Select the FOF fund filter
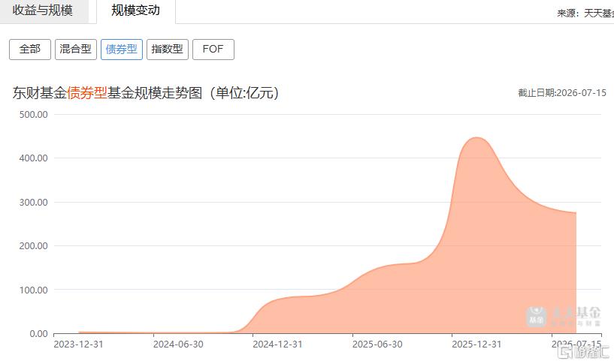The width and height of the screenshot is (614, 364). tap(213, 50)
